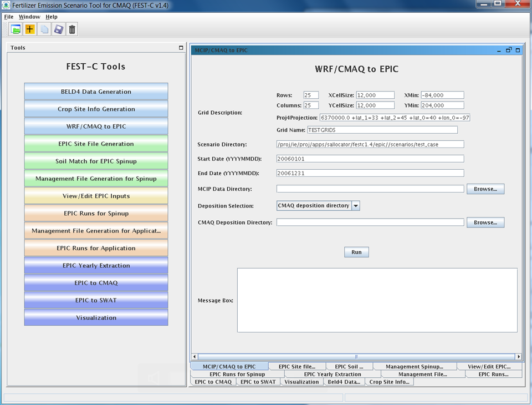Click the YCellSize input field
Viewport: 532px width, 405px height.
click(x=375, y=105)
